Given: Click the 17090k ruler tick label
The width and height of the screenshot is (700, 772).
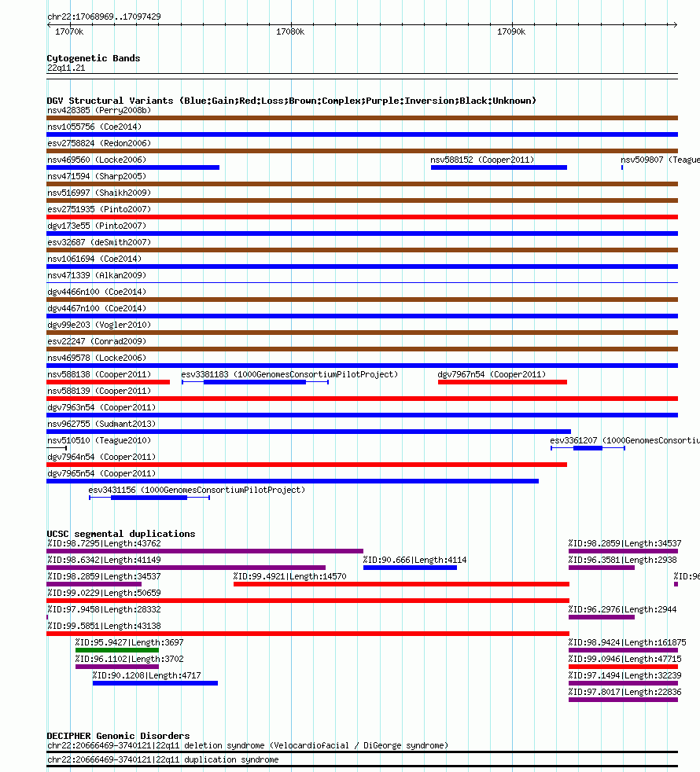Looking at the screenshot, I should [511, 31].
